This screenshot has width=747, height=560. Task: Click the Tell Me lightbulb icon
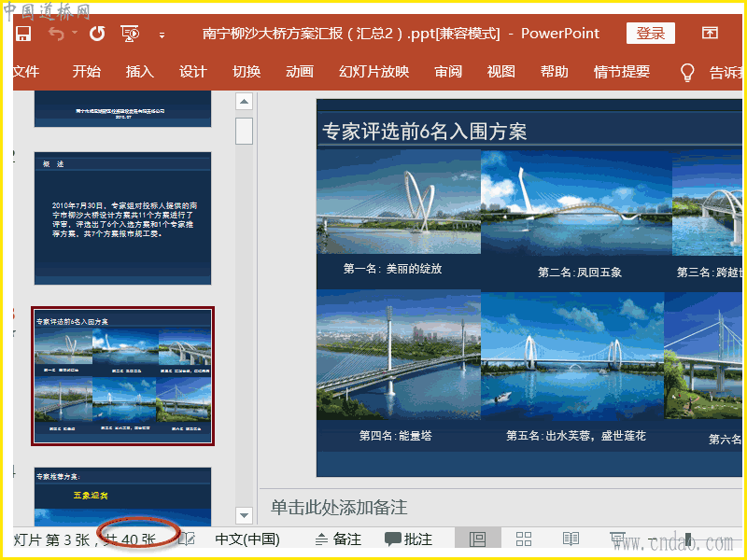tap(687, 72)
